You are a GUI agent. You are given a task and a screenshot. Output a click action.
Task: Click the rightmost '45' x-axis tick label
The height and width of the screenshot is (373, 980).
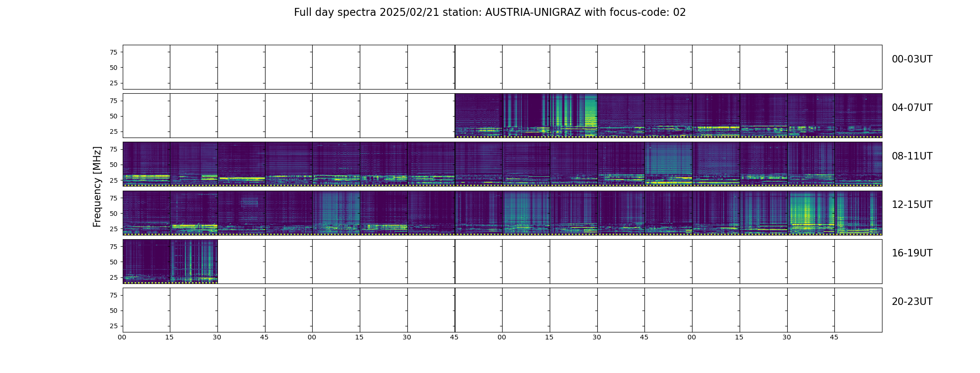point(834,337)
